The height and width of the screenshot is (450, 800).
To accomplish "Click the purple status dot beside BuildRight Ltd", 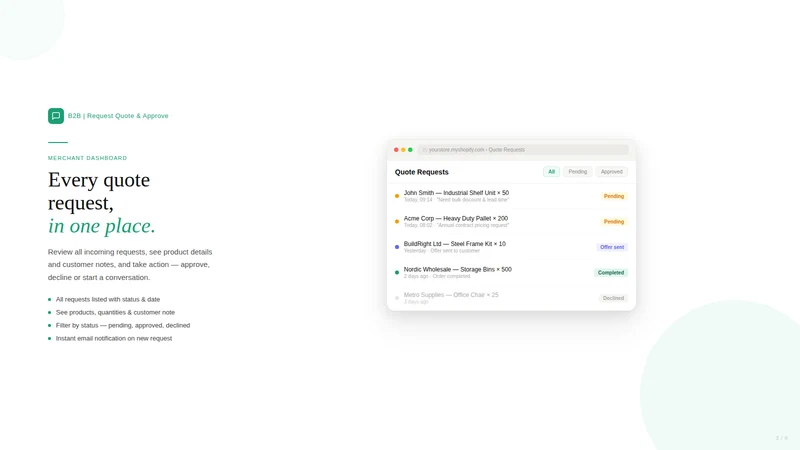I will pyautogui.click(x=397, y=247).
